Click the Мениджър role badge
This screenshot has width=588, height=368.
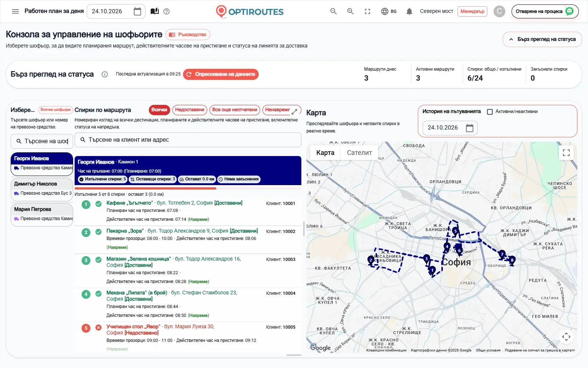[472, 11]
